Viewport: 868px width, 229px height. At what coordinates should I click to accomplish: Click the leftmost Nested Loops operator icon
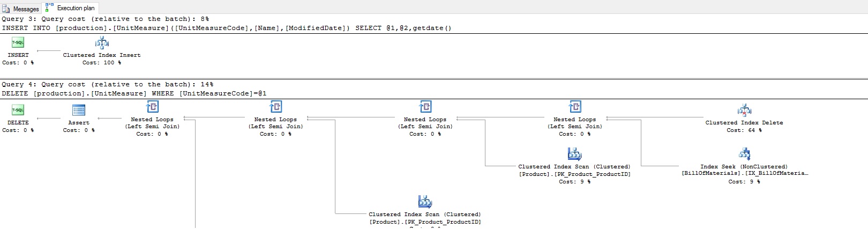[152, 107]
